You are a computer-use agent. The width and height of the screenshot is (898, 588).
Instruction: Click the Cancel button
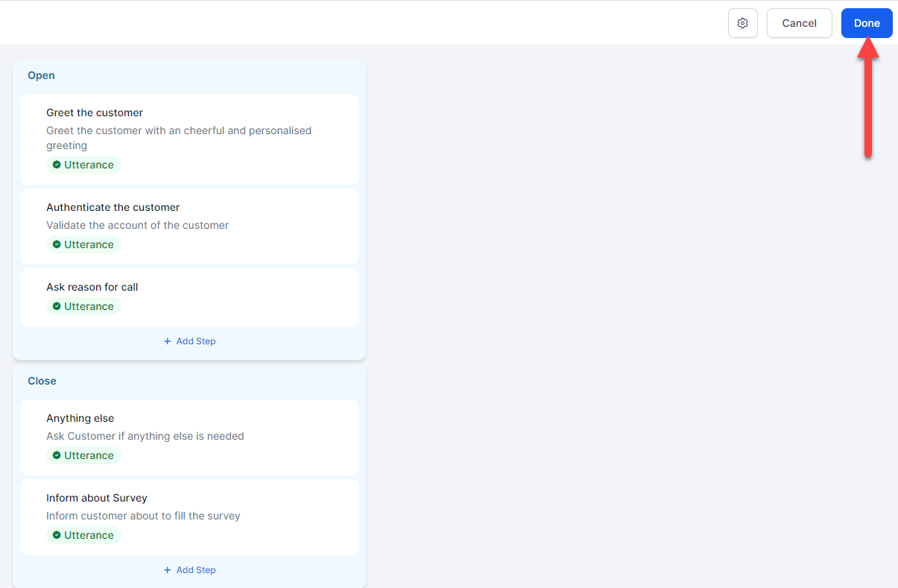pyautogui.click(x=799, y=23)
